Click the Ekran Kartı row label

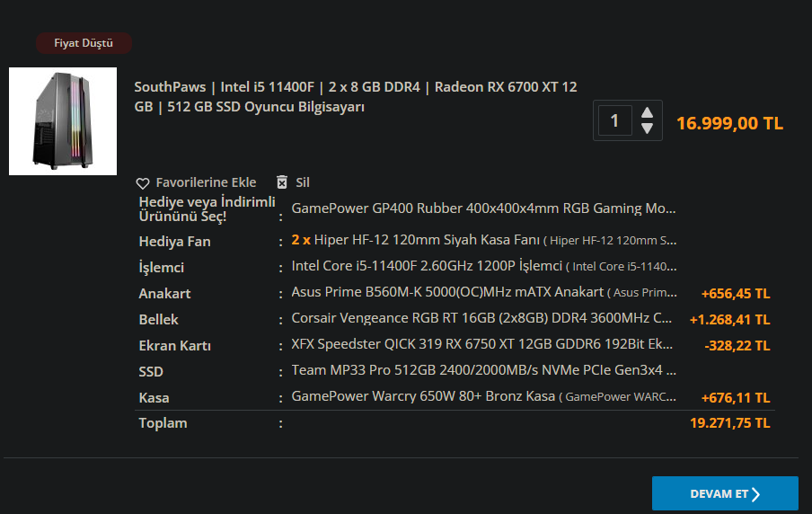click(x=174, y=346)
